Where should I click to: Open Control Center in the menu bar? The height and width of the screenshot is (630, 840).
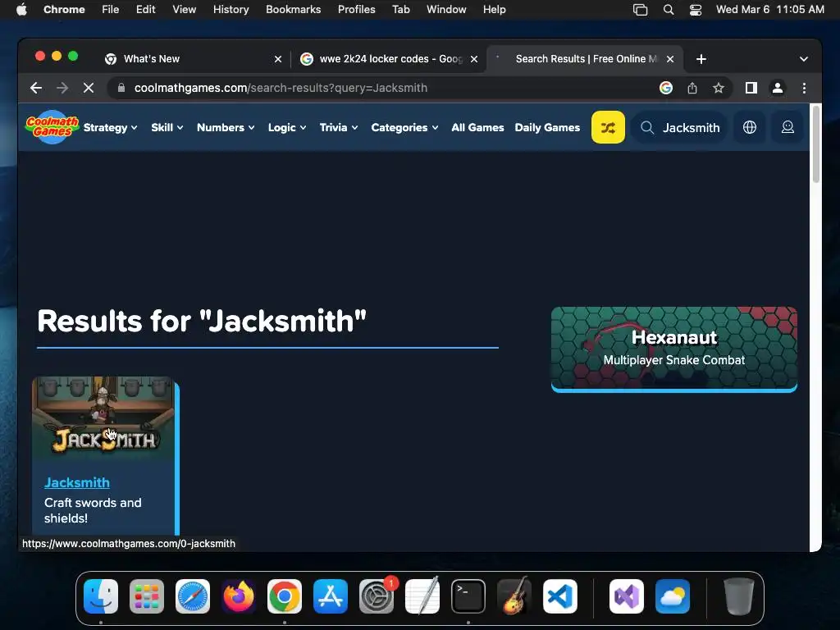click(696, 10)
